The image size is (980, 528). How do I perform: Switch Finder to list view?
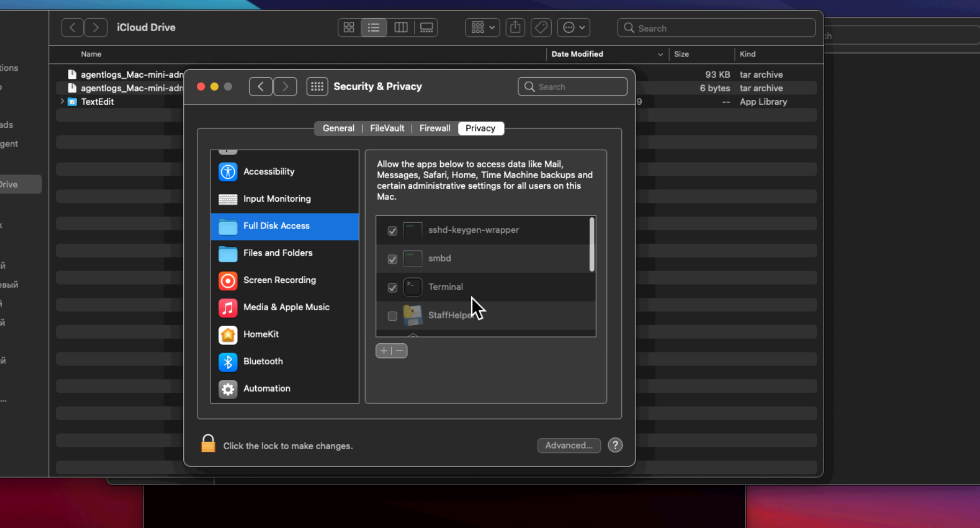click(x=374, y=27)
